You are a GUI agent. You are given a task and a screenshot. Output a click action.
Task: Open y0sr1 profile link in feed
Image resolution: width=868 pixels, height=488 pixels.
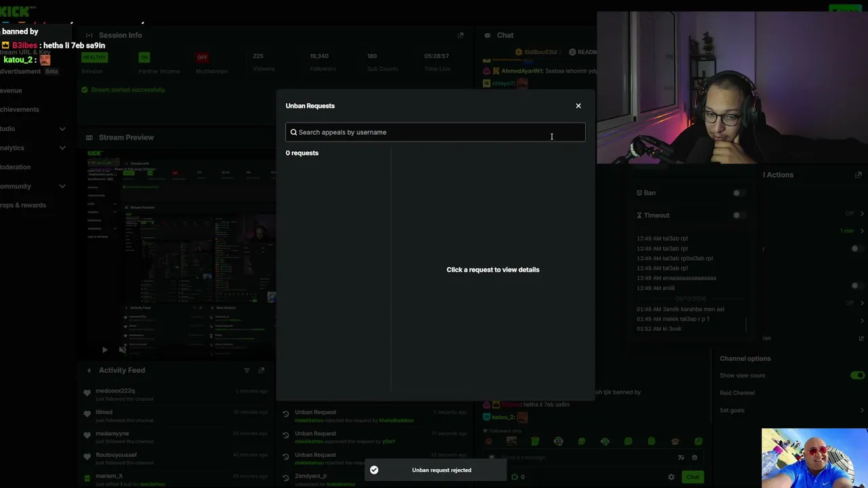click(x=389, y=442)
